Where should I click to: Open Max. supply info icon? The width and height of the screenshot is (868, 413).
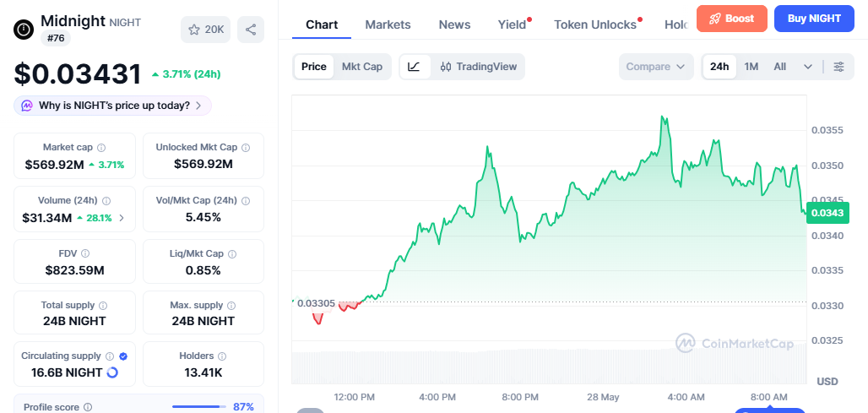pos(231,306)
